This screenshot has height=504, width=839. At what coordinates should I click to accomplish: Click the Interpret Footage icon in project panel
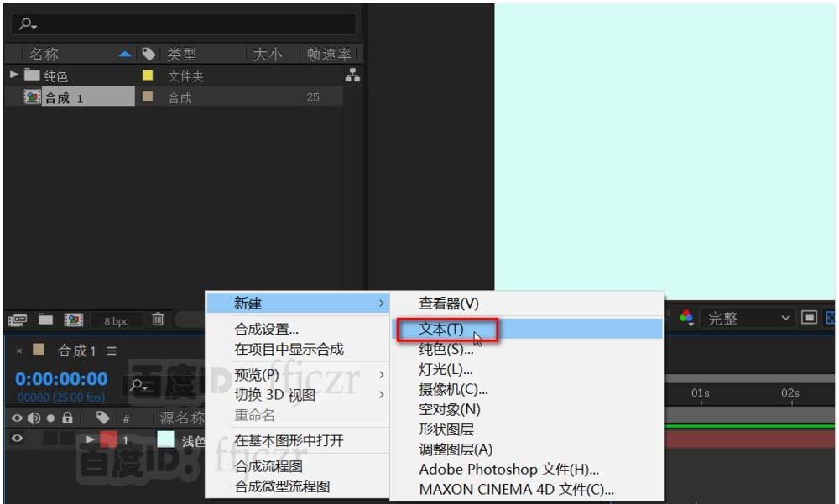tap(18, 320)
